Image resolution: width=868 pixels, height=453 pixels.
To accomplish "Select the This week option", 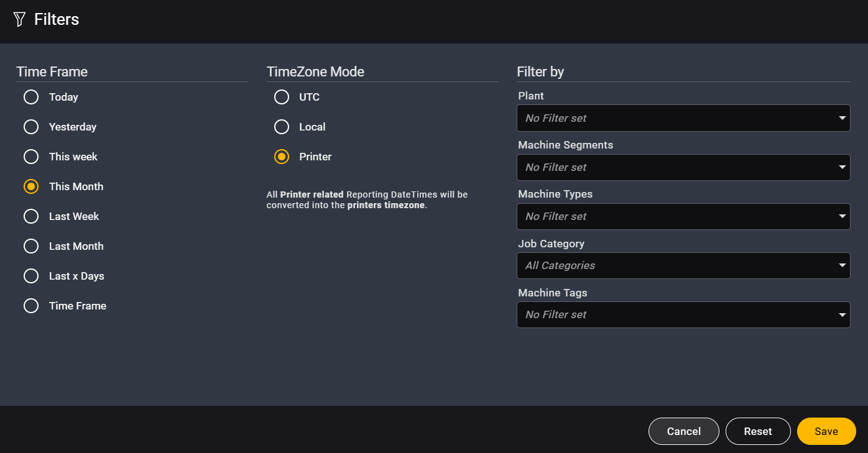I will point(31,157).
